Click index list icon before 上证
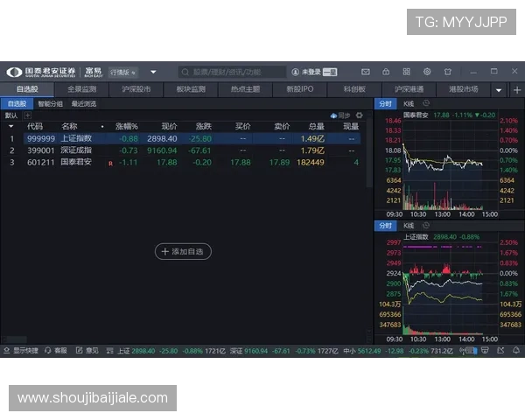The image size is (525, 420). pyautogui.click(x=109, y=351)
